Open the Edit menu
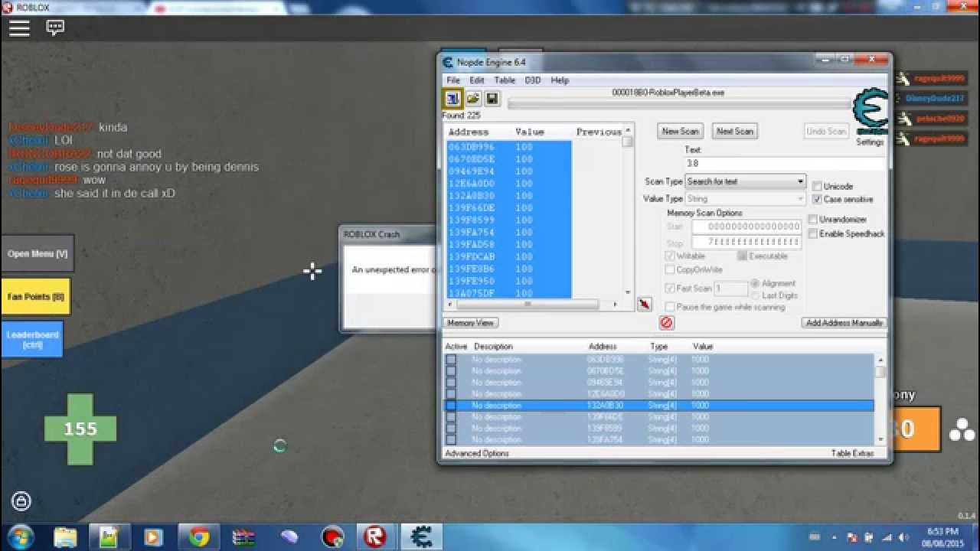Viewport: 980px width, 551px height. [x=477, y=80]
